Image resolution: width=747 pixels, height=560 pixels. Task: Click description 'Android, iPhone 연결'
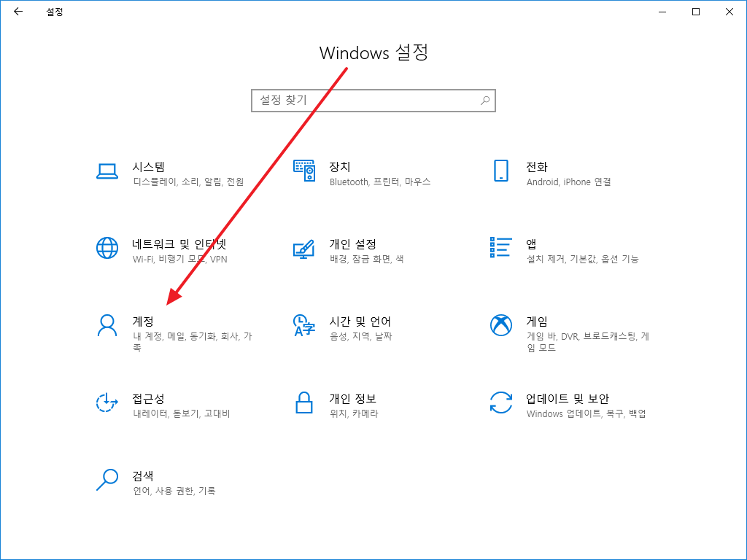[569, 182]
